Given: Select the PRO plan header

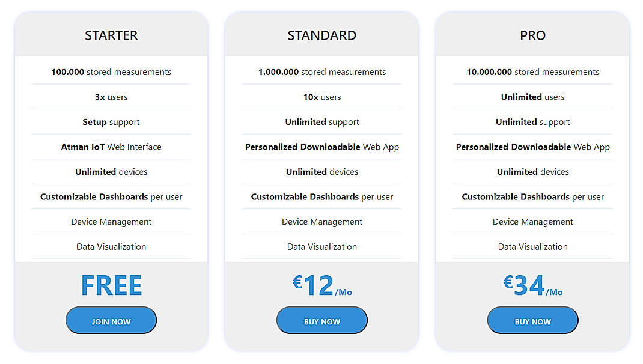Looking at the screenshot, I should (532, 35).
